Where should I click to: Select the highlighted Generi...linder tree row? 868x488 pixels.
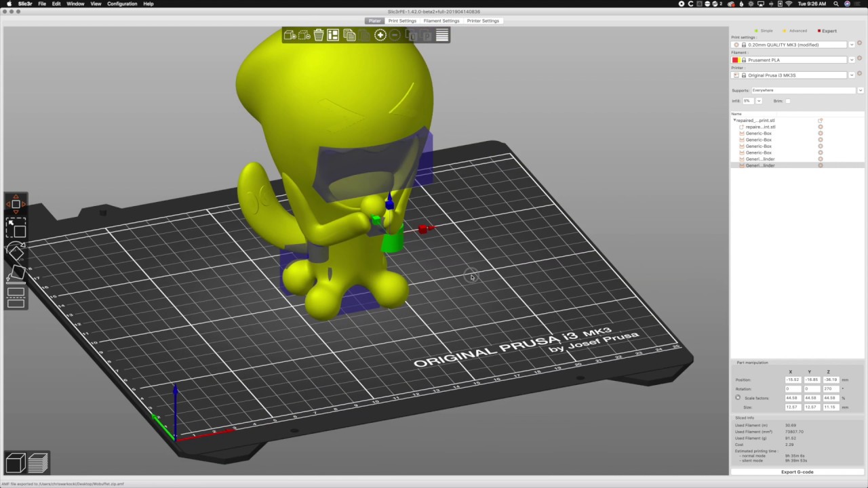point(797,165)
